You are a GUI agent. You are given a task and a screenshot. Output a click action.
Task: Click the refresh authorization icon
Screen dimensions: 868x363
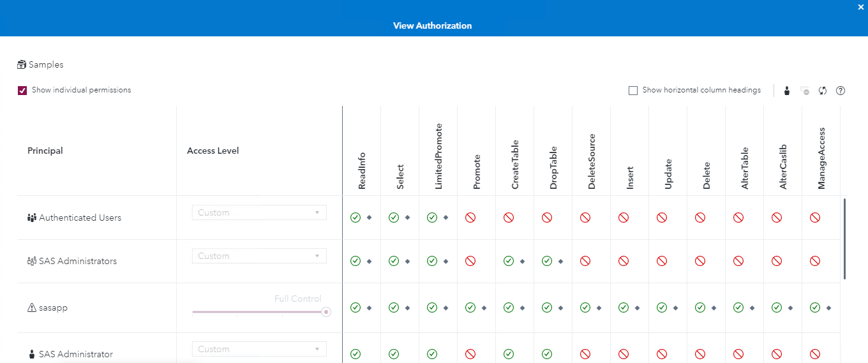[x=823, y=91]
